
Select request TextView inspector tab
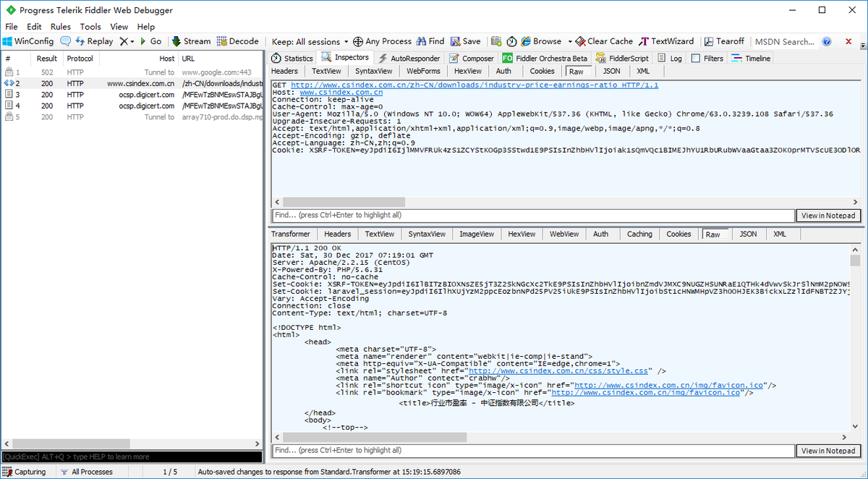coord(327,71)
